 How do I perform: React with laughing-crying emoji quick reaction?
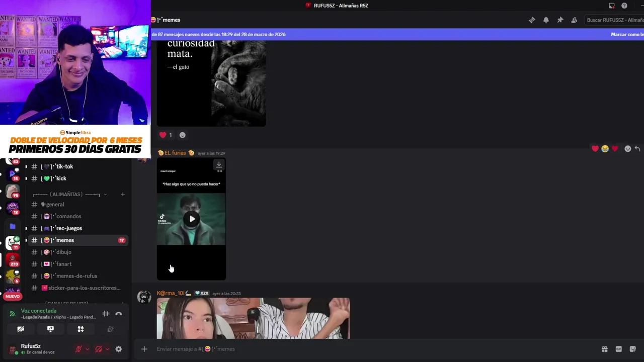(x=605, y=149)
